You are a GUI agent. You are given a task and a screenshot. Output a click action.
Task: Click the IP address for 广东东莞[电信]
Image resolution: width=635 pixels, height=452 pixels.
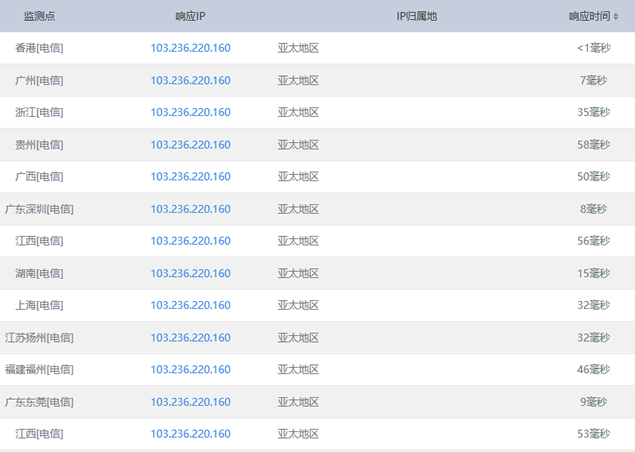click(190, 402)
